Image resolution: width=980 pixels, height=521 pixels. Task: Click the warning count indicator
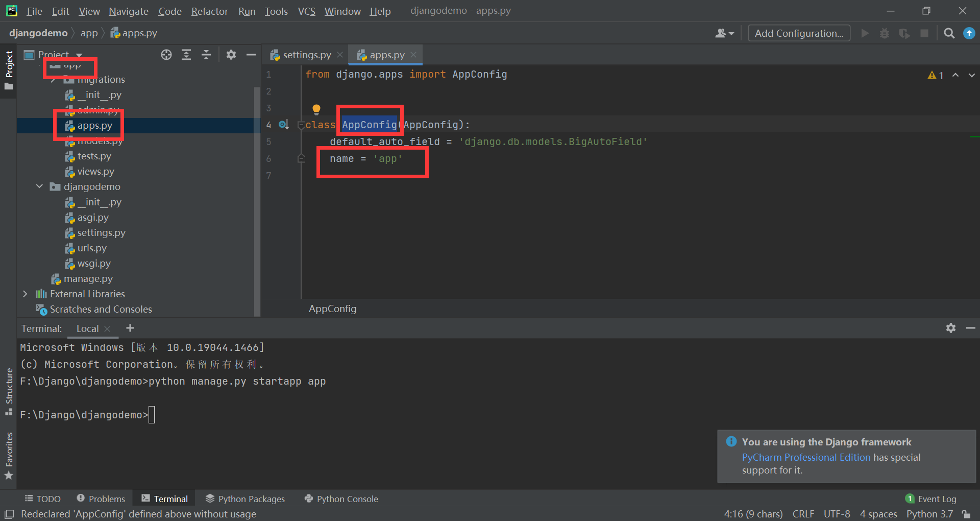tap(936, 75)
